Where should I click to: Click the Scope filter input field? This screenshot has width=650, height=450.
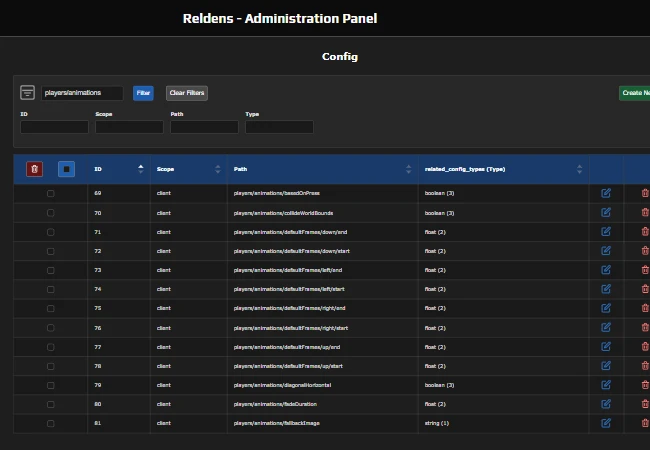(x=129, y=127)
